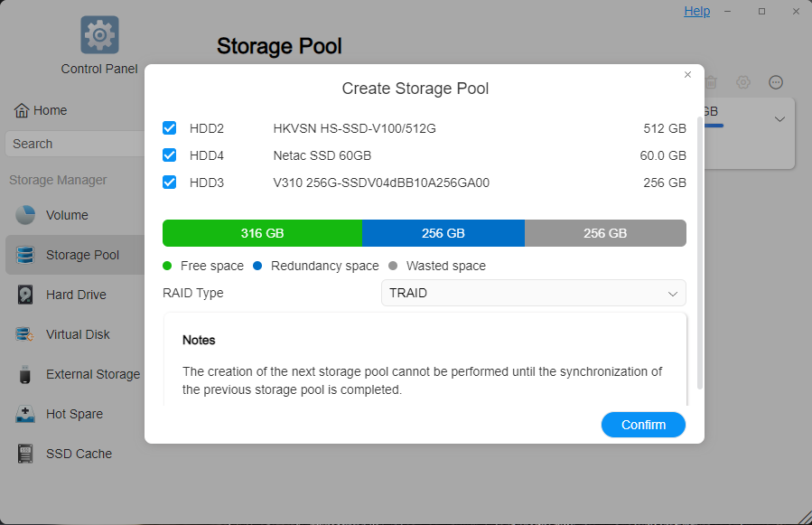
Task: Open the Hard Drive icon in sidebar
Action: (25, 295)
